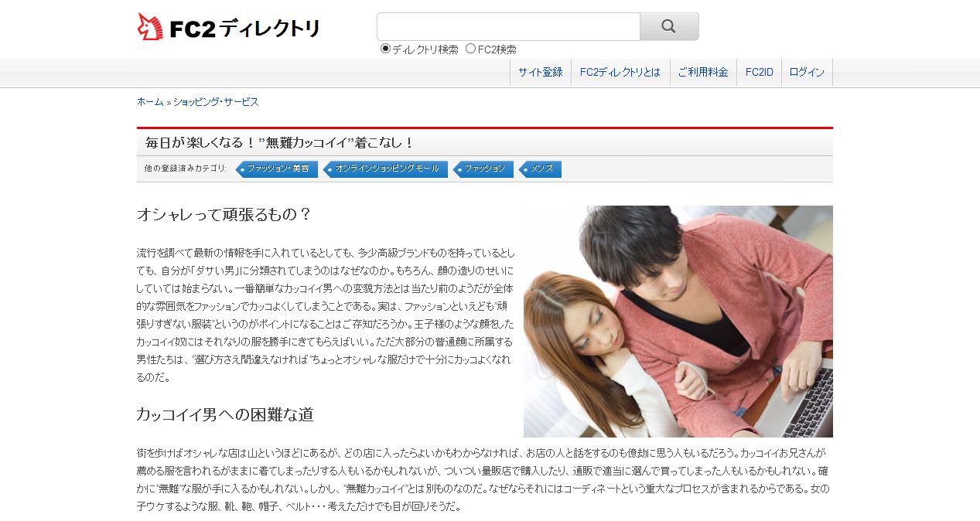Viewport: 980px width, 521px height.
Task: Click the サイト登録 button
Action: (540, 71)
